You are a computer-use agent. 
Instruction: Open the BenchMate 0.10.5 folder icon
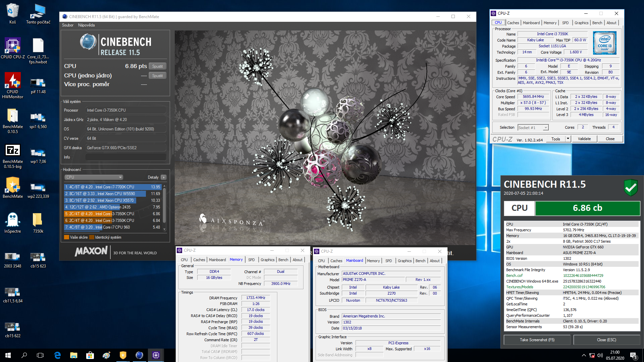click(x=13, y=121)
